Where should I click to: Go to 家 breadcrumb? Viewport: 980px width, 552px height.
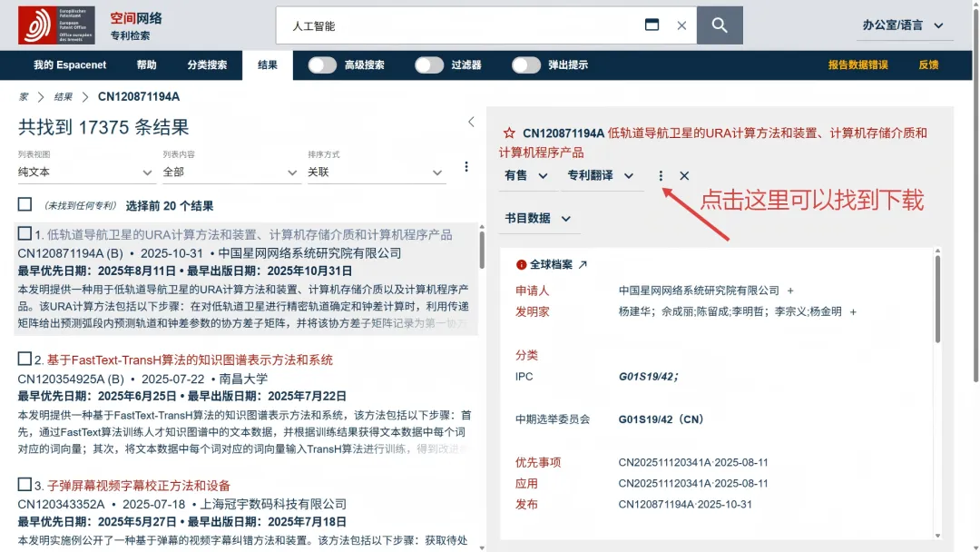point(23,97)
